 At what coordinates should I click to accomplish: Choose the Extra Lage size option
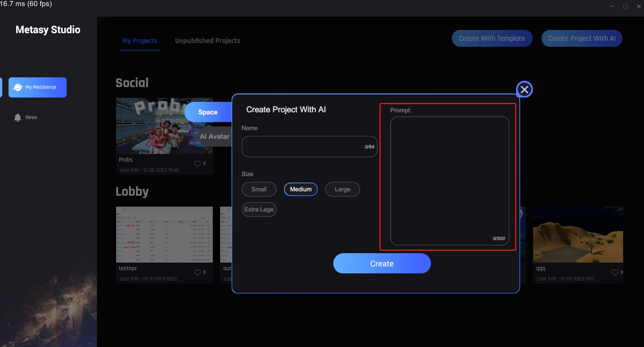click(x=259, y=209)
